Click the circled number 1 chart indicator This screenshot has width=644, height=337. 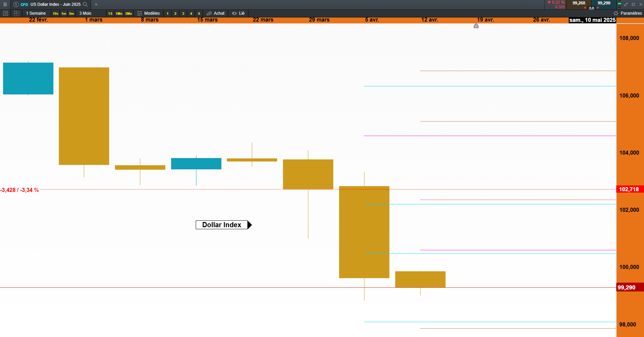coord(16,4)
